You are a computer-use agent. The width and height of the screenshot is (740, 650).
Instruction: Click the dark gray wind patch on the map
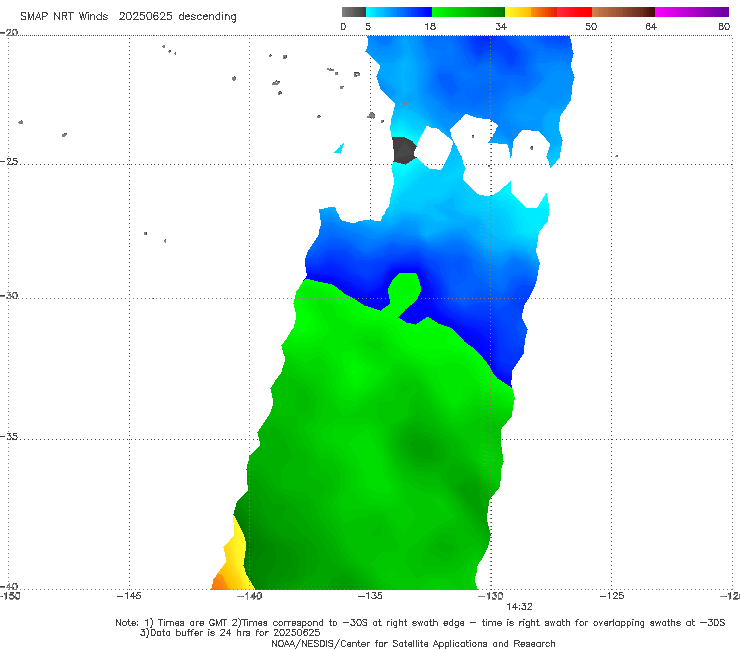tap(404, 151)
